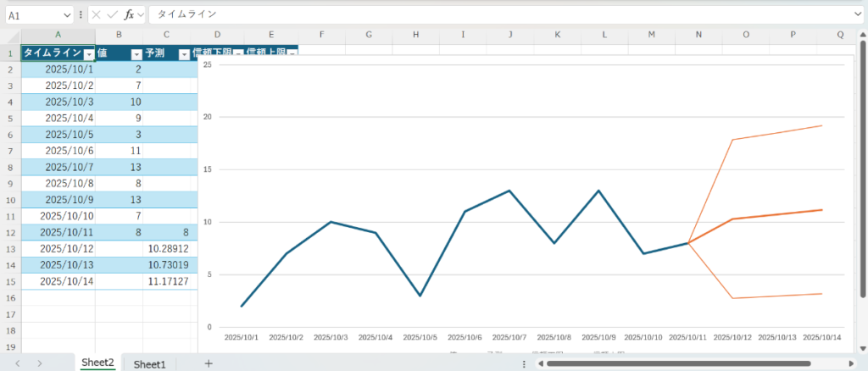
Task: Open the 値 column filter dropdown
Action: (x=136, y=53)
